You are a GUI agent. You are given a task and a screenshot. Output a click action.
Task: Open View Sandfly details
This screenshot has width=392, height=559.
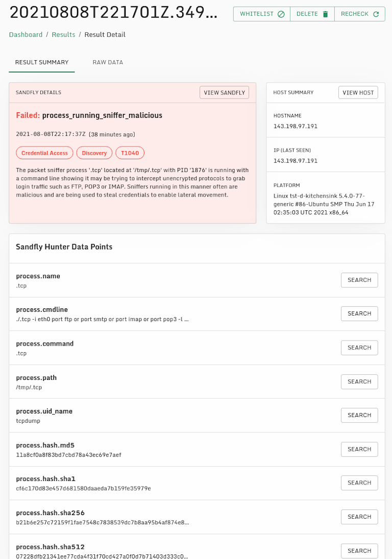coord(224,92)
